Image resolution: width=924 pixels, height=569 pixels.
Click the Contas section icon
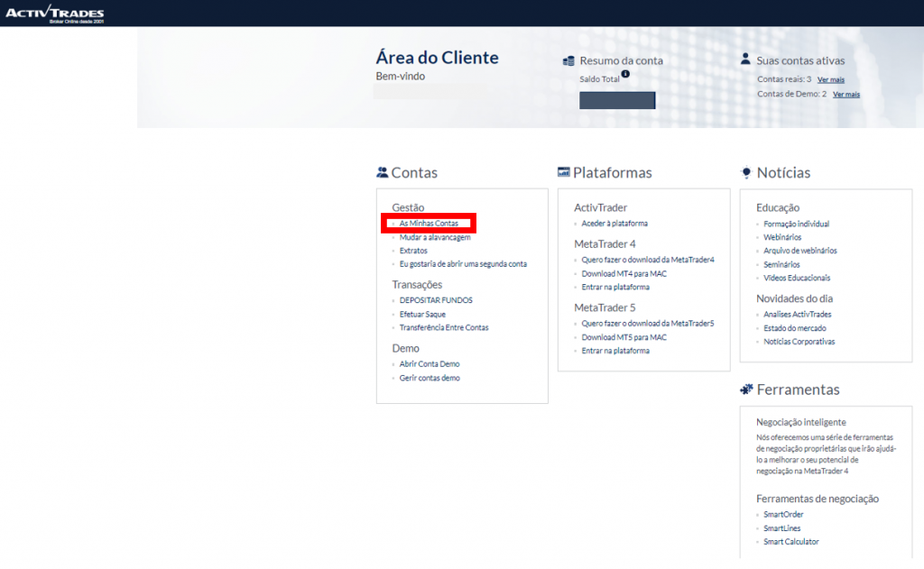pos(383,172)
